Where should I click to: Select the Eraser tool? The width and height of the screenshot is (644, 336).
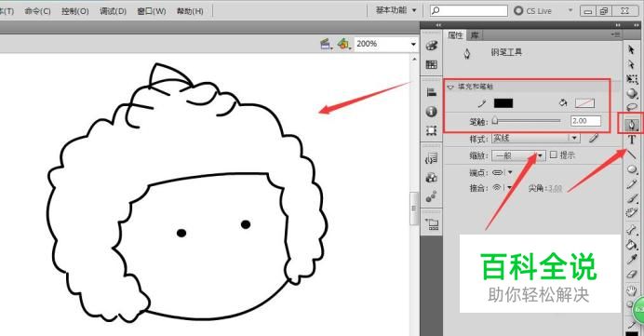[632, 274]
